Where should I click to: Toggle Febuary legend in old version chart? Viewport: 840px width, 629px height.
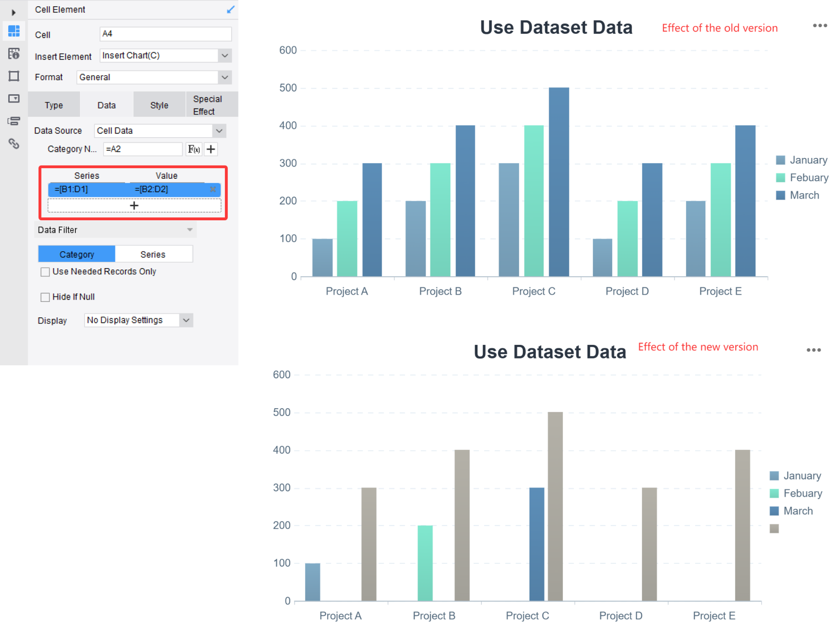point(802,178)
